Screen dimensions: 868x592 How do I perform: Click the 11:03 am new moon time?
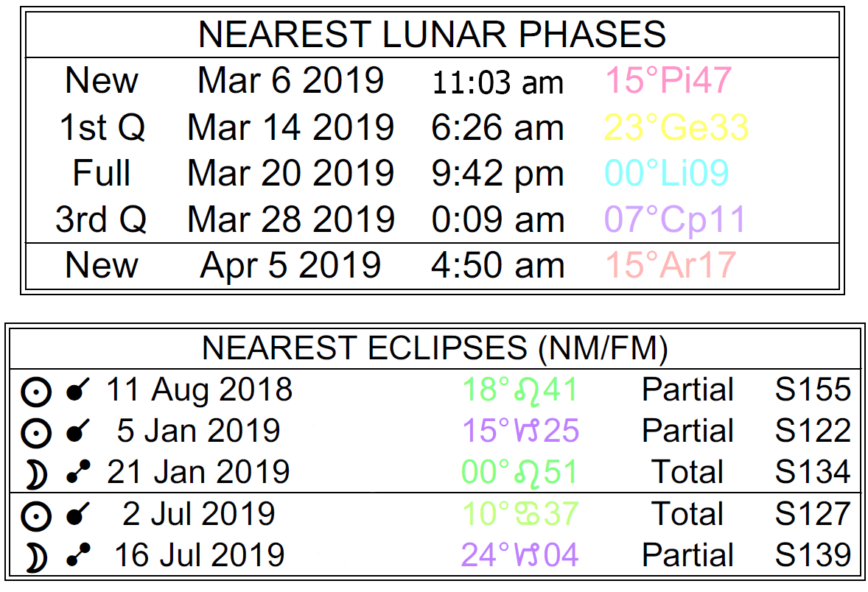tap(497, 82)
